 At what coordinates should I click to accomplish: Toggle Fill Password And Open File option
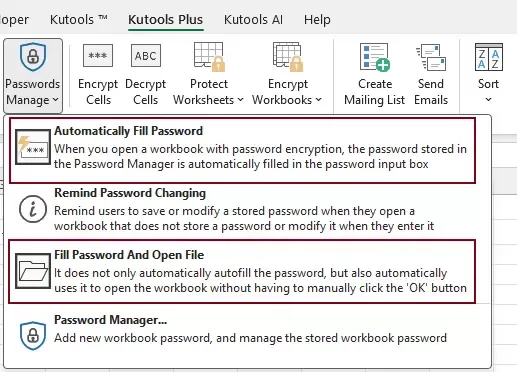pyautogui.click(x=242, y=271)
